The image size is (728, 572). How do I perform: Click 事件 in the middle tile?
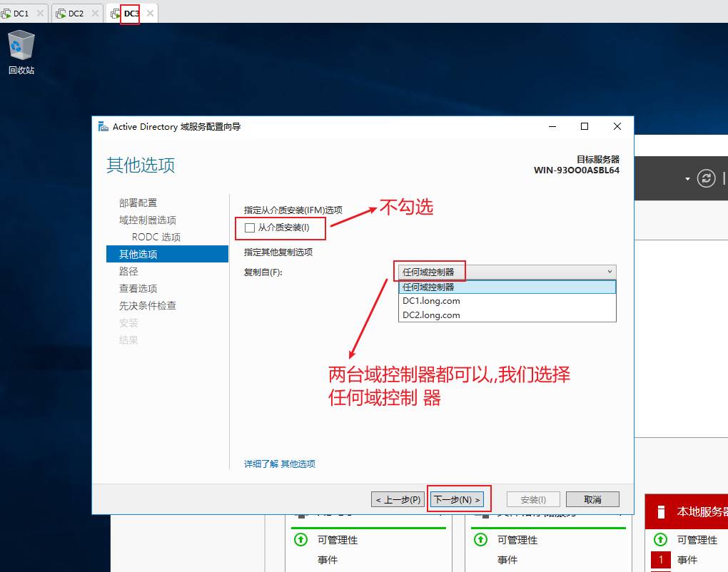tap(507, 560)
